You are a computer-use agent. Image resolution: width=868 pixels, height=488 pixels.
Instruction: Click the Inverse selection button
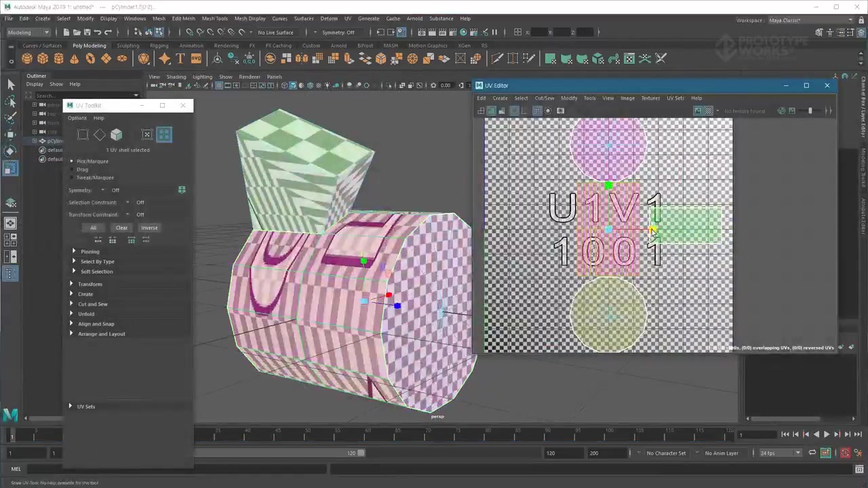pos(149,228)
